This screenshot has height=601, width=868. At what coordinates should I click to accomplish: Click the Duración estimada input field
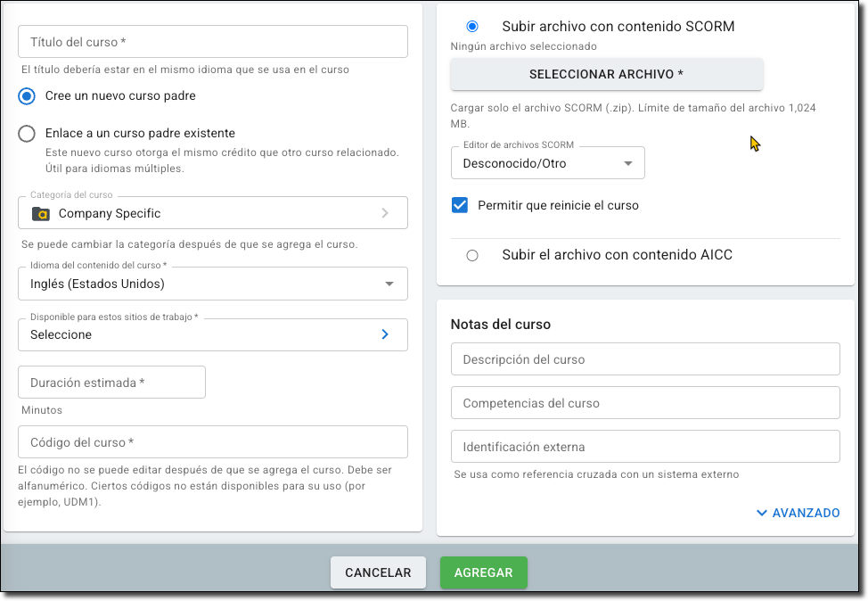[x=111, y=383]
